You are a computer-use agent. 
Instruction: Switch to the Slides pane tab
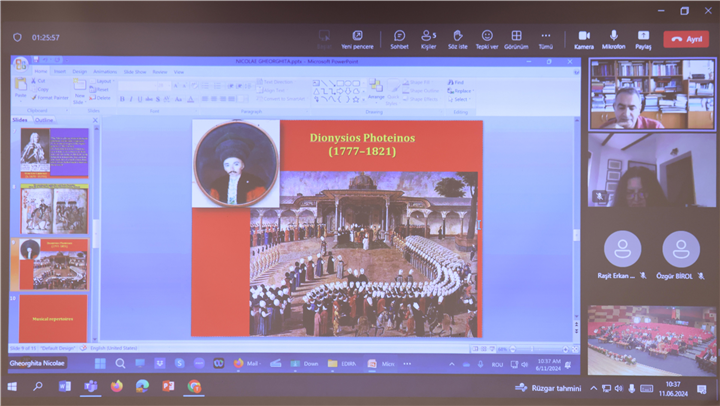pos(20,119)
